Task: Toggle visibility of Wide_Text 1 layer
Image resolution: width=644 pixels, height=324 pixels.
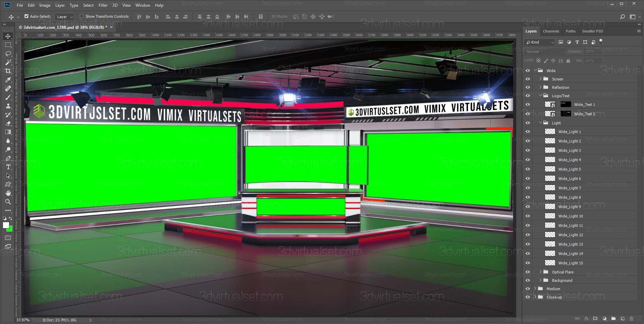Action: point(528,105)
